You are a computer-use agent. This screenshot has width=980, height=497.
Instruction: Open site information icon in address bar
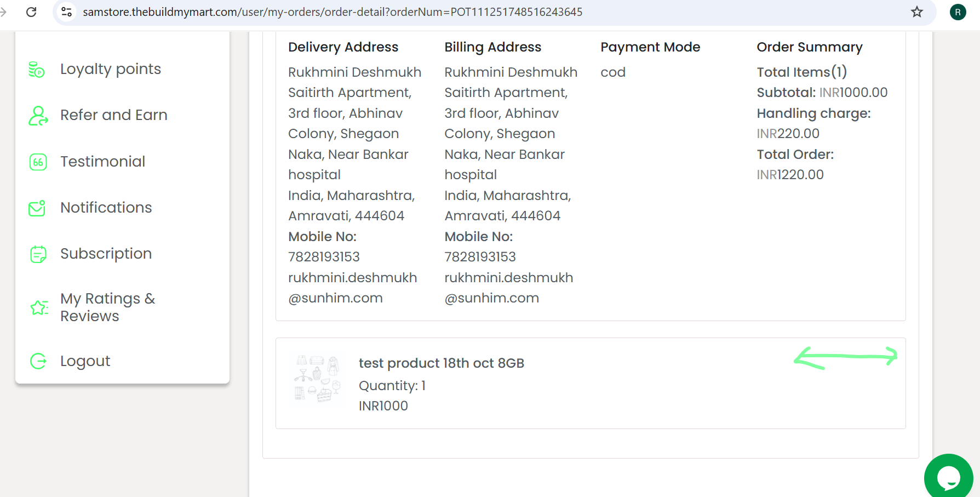coord(67,12)
